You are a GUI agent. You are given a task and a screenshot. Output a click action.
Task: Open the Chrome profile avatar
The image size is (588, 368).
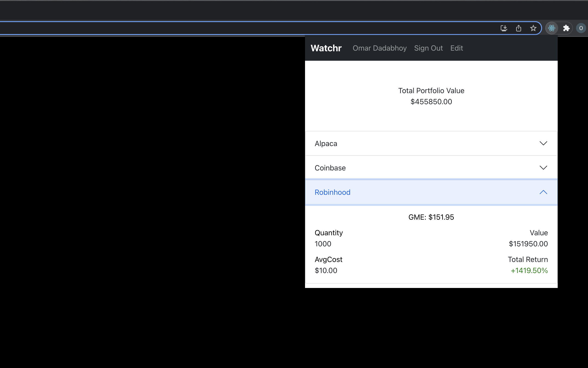(581, 28)
